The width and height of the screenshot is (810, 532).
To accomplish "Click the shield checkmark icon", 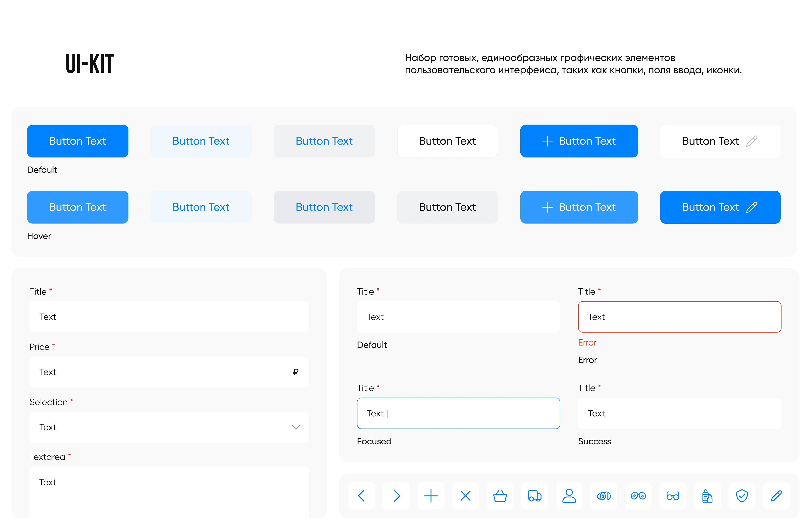I will click(x=742, y=496).
